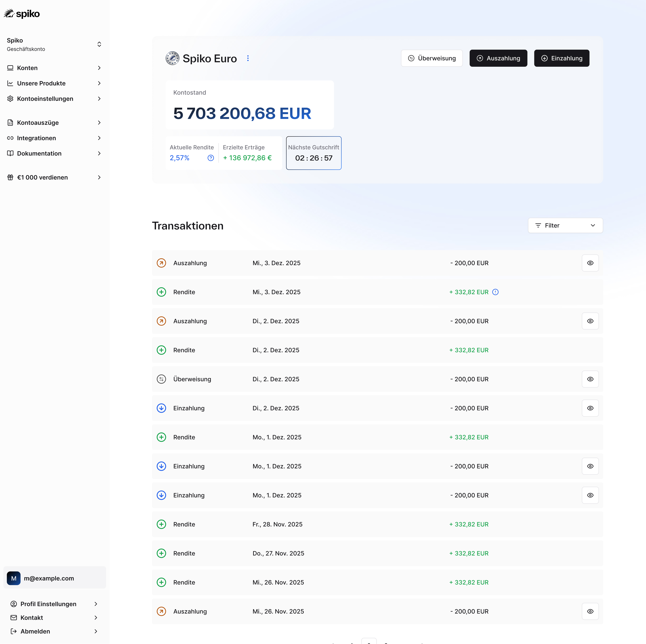
Task: Click the Kontakt envelope icon
Action: click(x=14, y=618)
